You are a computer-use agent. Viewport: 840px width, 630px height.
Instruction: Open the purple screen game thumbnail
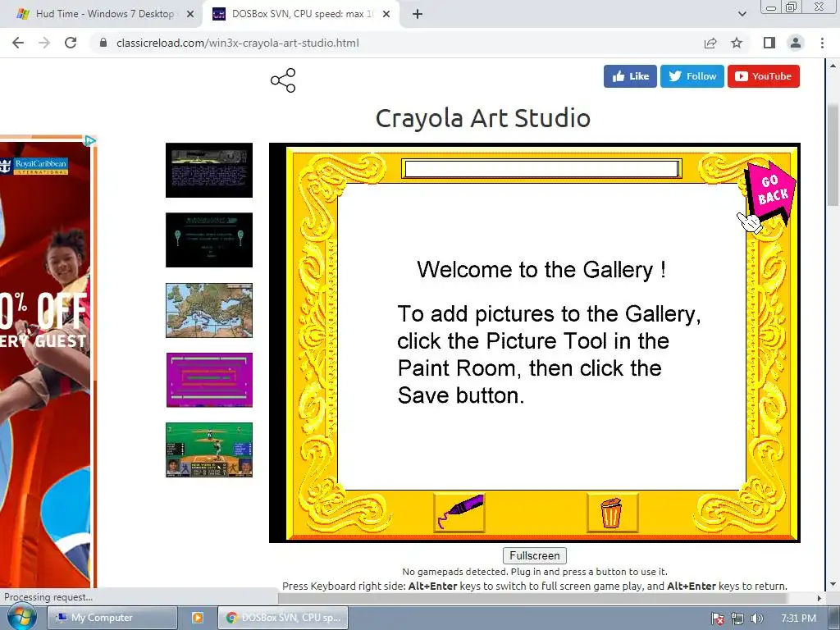[x=209, y=380]
